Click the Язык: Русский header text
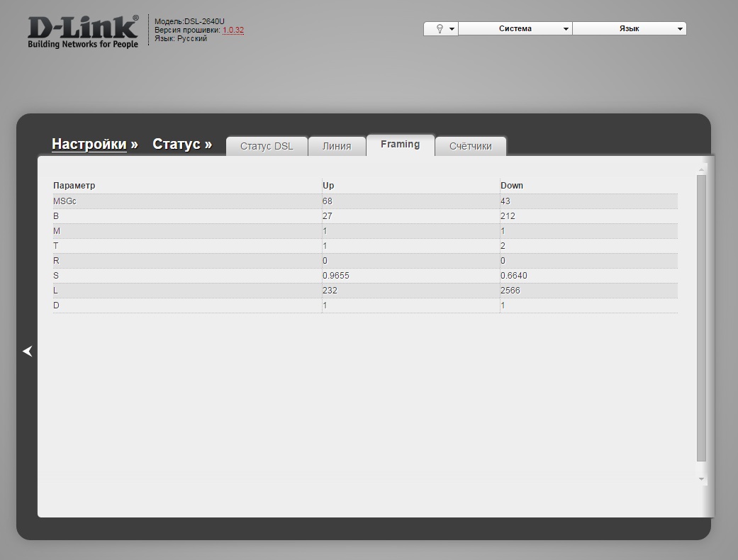The width and height of the screenshot is (738, 560). tap(181, 38)
